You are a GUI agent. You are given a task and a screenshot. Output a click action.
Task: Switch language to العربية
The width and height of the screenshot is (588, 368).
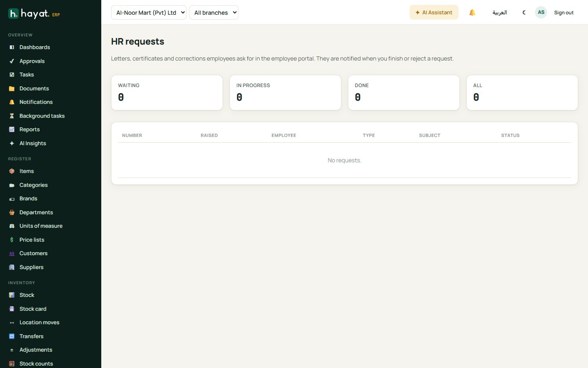coord(500,13)
